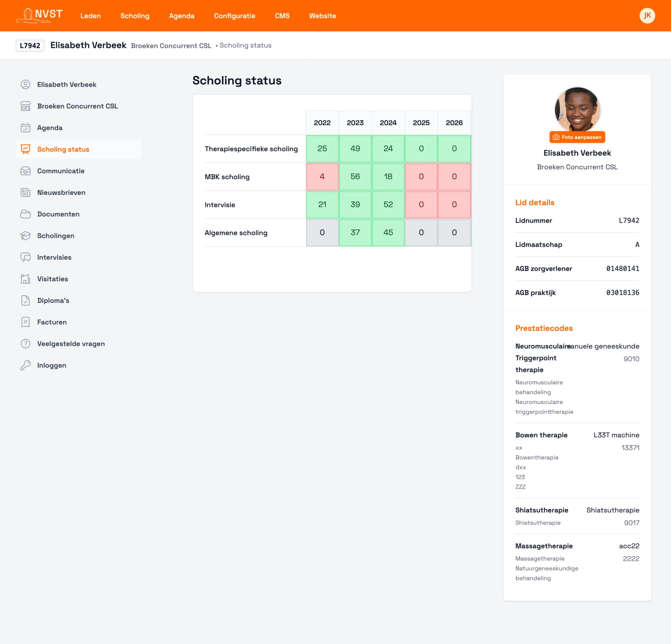Click the Facturen receipt icon
Image resolution: width=671 pixels, height=644 pixels.
coord(26,322)
